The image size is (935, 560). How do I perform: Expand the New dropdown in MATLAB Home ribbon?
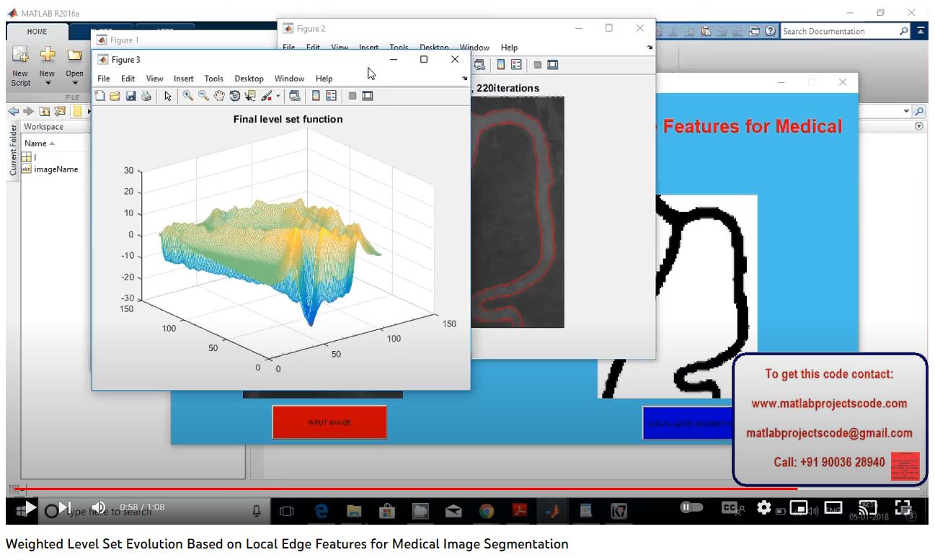[48, 83]
